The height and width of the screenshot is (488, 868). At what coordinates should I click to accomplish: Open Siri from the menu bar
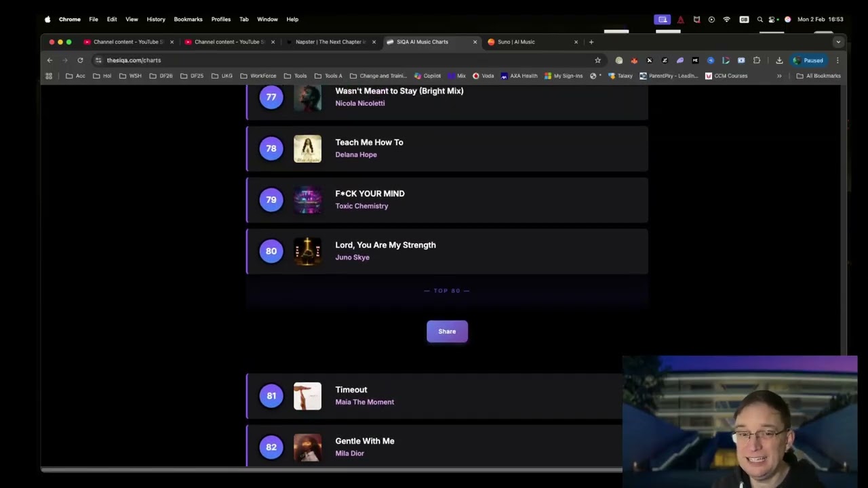coord(787,20)
